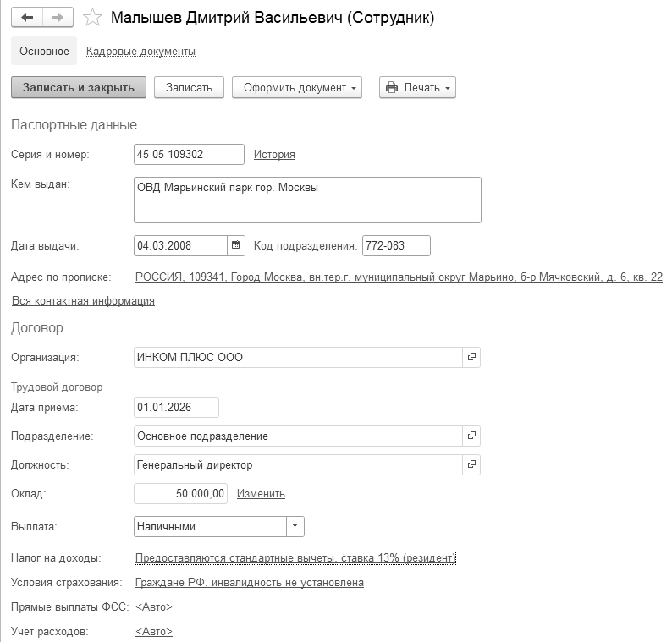Go forward with the right arrow button
The height and width of the screenshot is (642, 672).
[x=58, y=18]
